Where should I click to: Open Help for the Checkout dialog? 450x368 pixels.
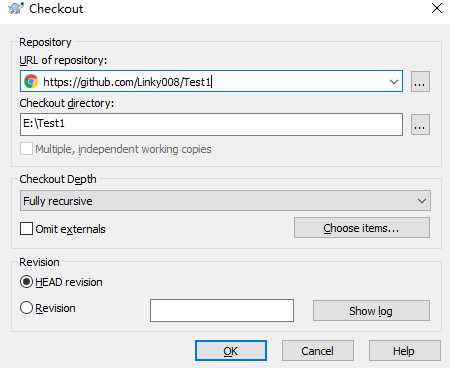pos(405,350)
